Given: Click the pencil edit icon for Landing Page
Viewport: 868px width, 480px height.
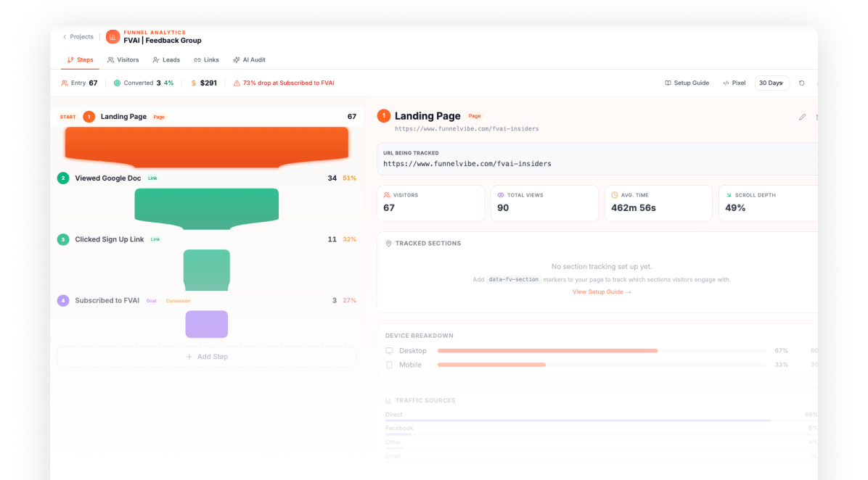Looking at the screenshot, I should point(802,117).
